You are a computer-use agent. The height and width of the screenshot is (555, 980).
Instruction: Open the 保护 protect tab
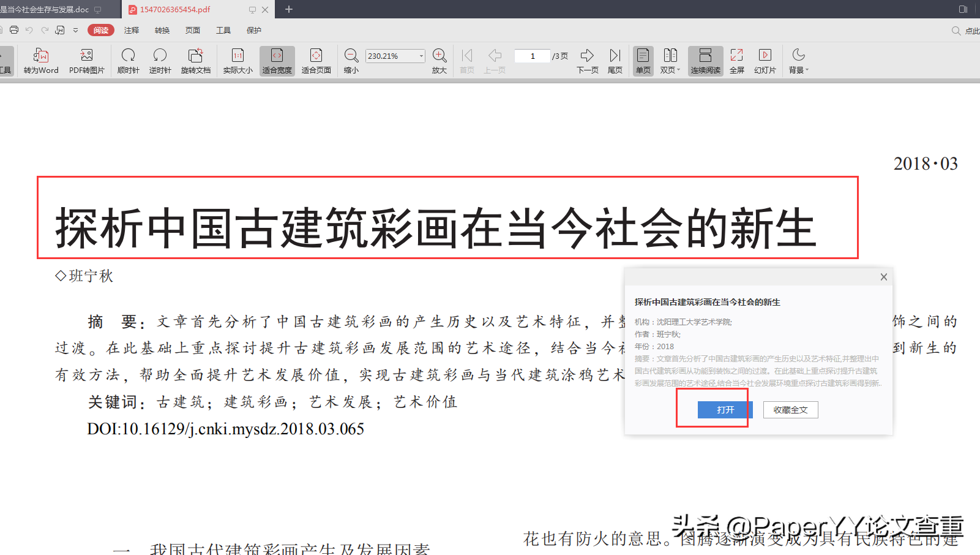tap(254, 30)
